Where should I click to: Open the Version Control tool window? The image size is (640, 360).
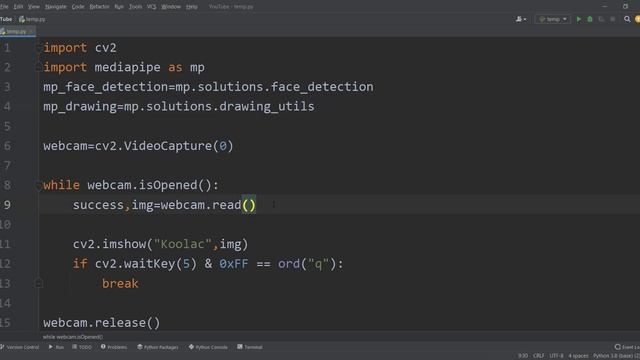pos(20,347)
